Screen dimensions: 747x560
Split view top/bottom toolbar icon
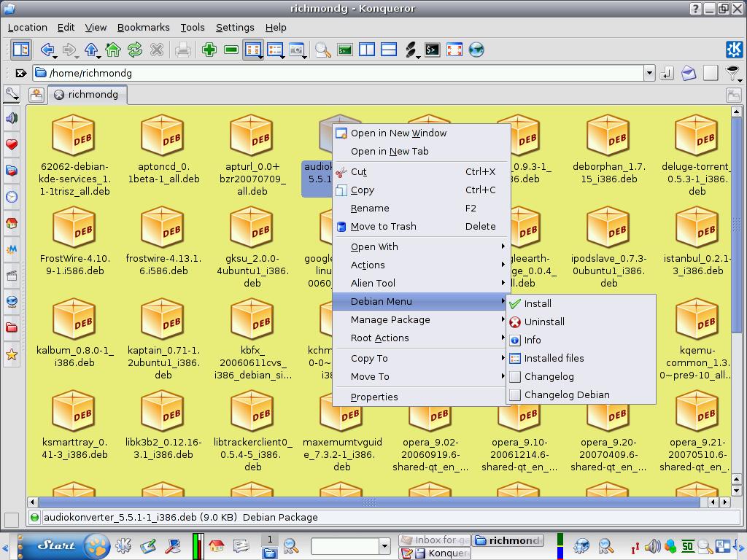(389, 50)
